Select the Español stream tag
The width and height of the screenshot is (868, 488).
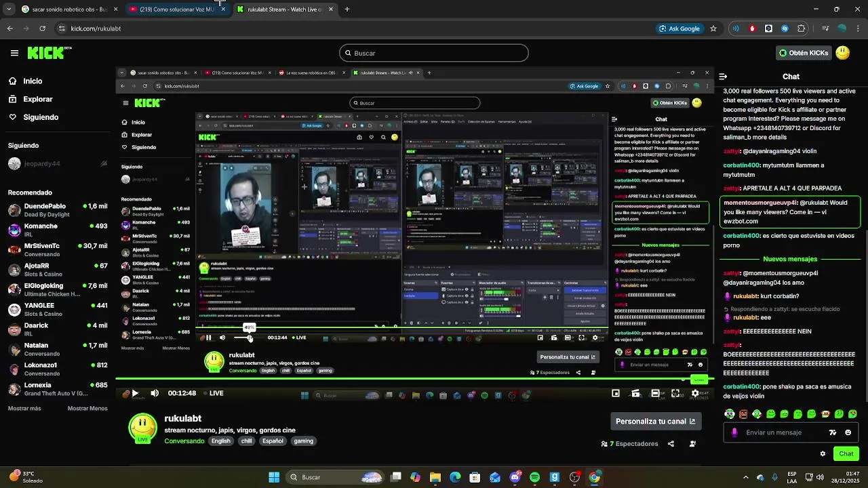coord(273,441)
